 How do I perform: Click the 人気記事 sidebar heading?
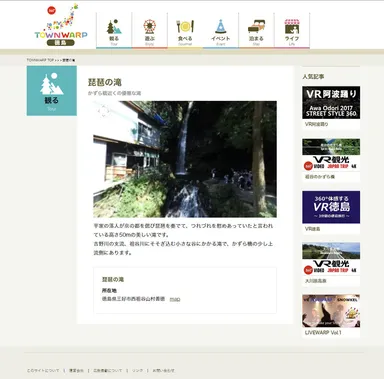tap(313, 77)
